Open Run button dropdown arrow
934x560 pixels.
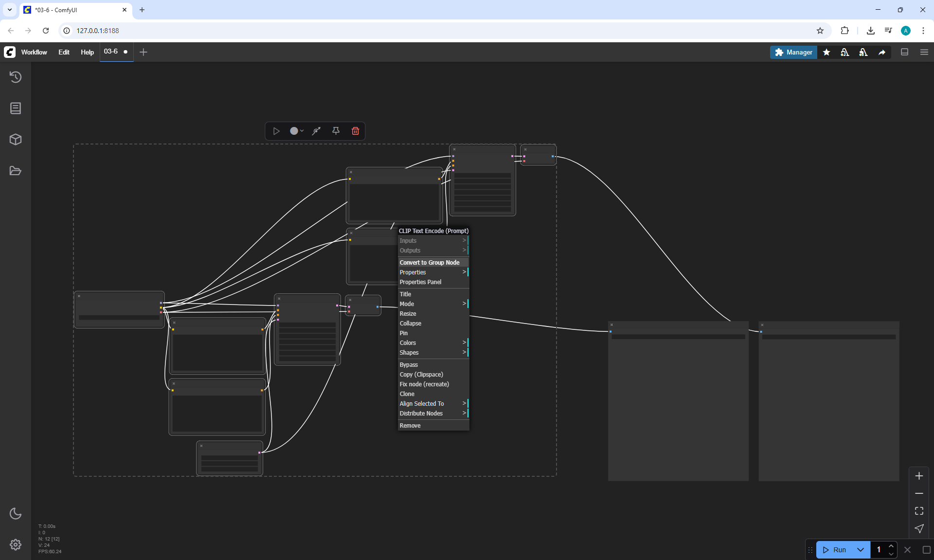[860, 550]
